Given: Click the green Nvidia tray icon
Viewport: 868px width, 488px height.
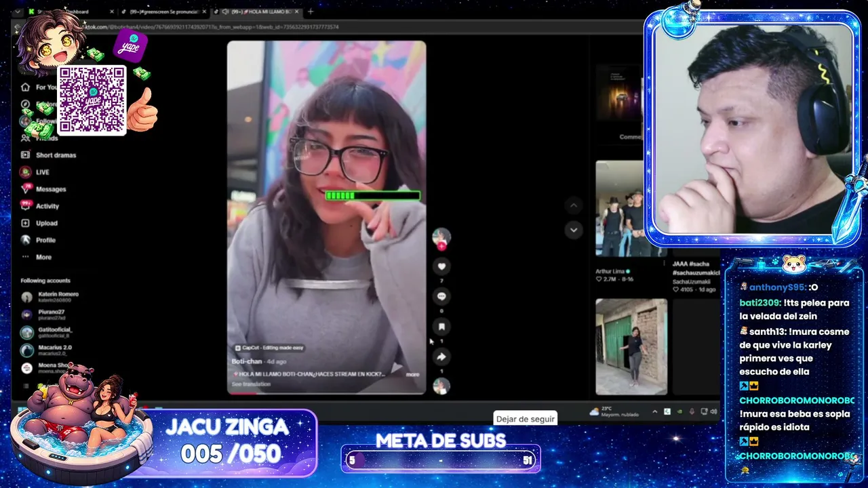Looking at the screenshot, I should click(x=679, y=411).
